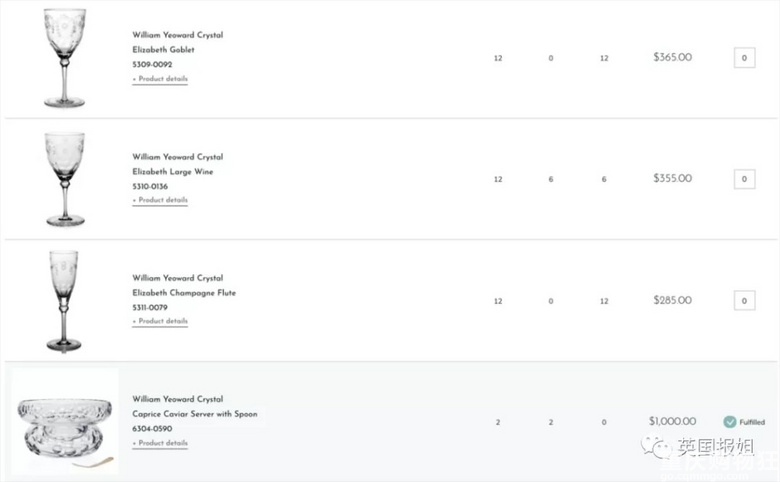
Task: Select SKU 5309-0092 text
Action: (x=152, y=64)
